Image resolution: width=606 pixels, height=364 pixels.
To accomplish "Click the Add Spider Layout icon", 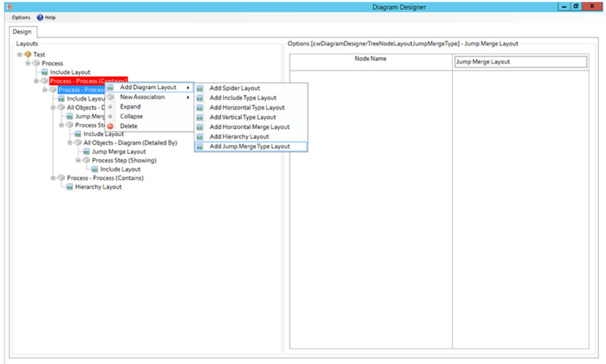I will click(200, 88).
